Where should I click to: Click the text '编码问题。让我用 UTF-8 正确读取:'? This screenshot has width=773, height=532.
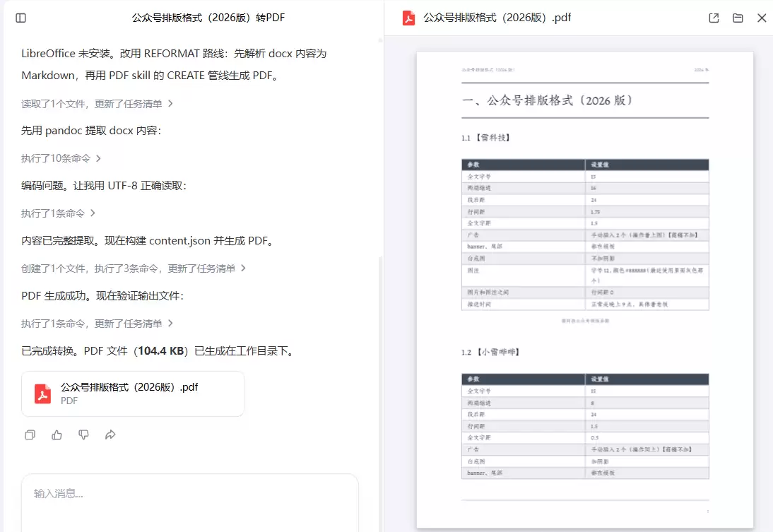(x=104, y=186)
